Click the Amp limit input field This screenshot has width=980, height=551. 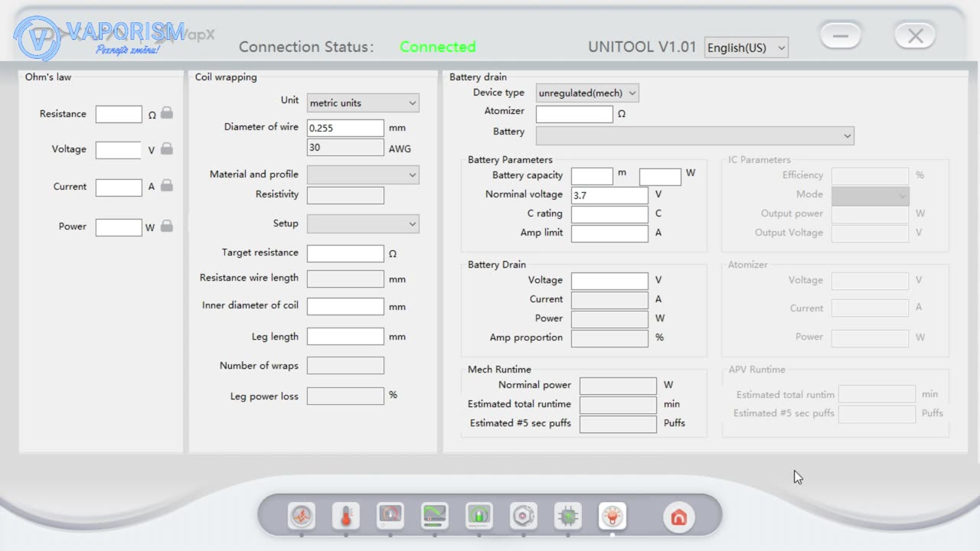609,233
